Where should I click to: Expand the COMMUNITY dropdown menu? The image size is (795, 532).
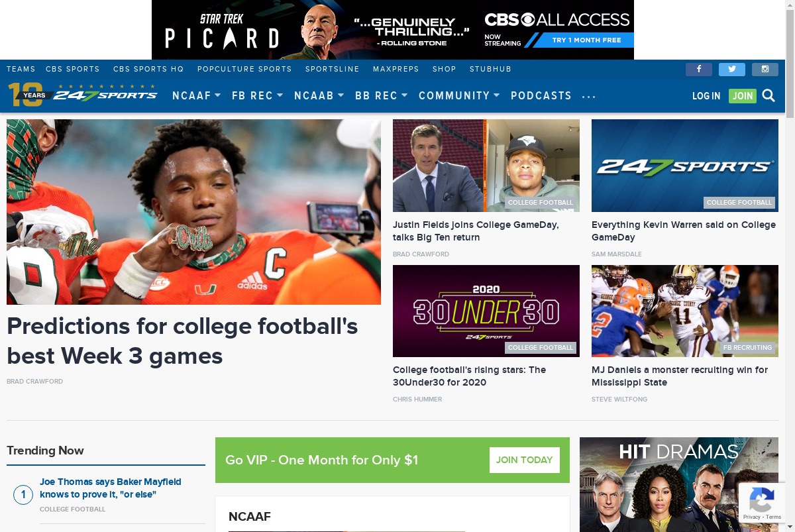click(459, 95)
